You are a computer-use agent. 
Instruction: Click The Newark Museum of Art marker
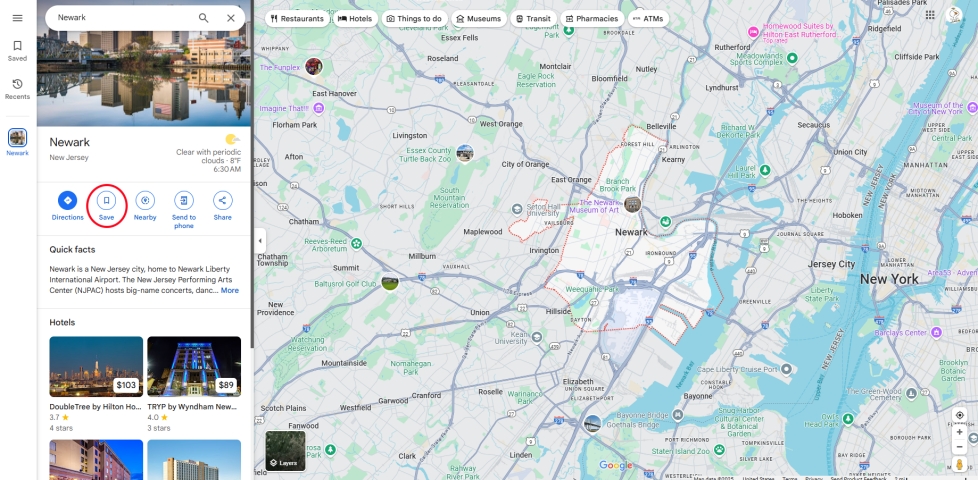632,204
